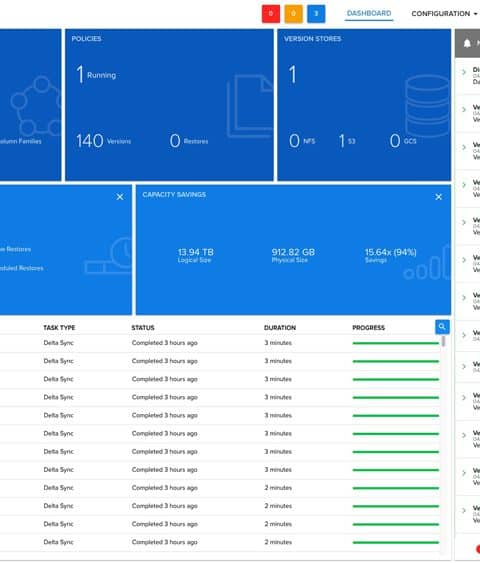Open the POLICIES card title

(87, 39)
